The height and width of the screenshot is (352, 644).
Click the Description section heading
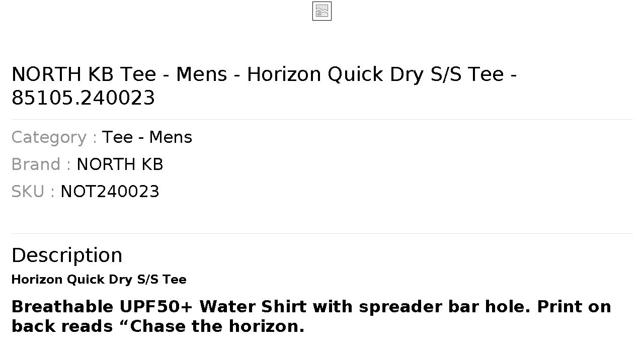point(66,255)
